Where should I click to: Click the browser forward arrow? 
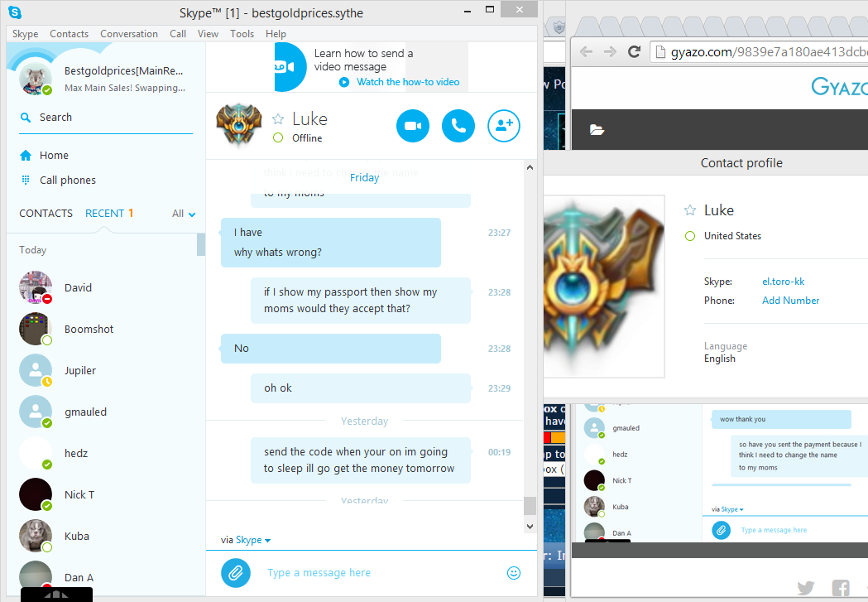point(610,52)
